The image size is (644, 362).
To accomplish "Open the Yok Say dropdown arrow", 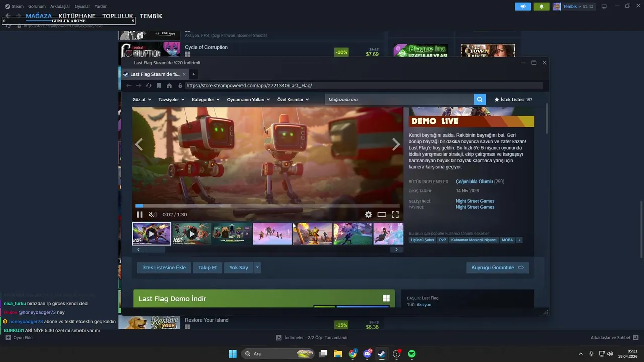I will click(x=257, y=268).
